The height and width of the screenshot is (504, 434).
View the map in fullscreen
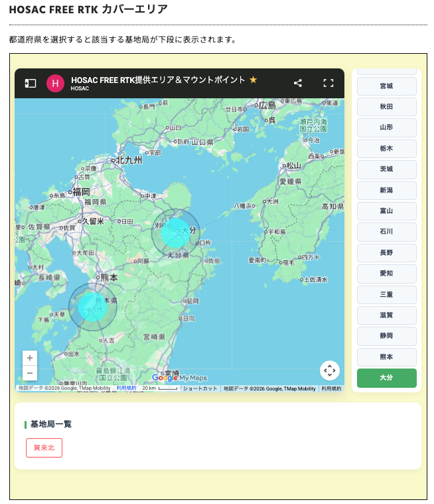[328, 83]
